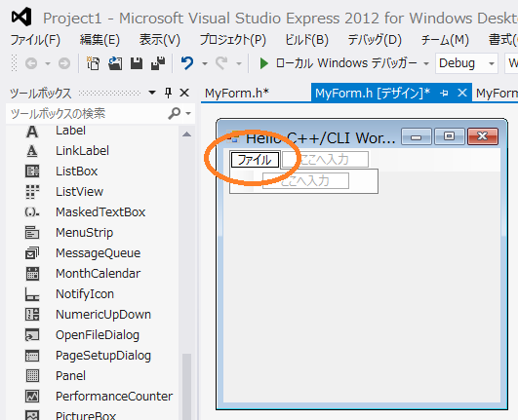Open the Debug configuration combo box
Screen dimensions: 518x420
click(x=467, y=63)
